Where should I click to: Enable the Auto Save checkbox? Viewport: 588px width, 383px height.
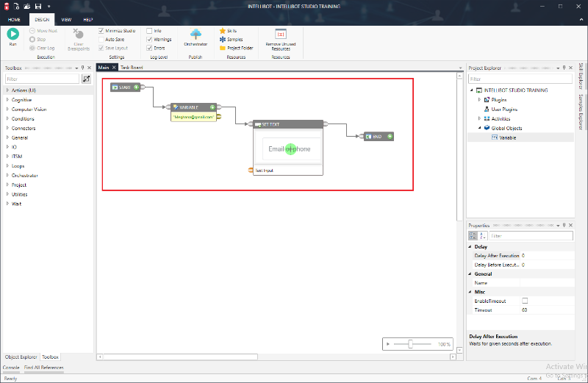[101, 39]
